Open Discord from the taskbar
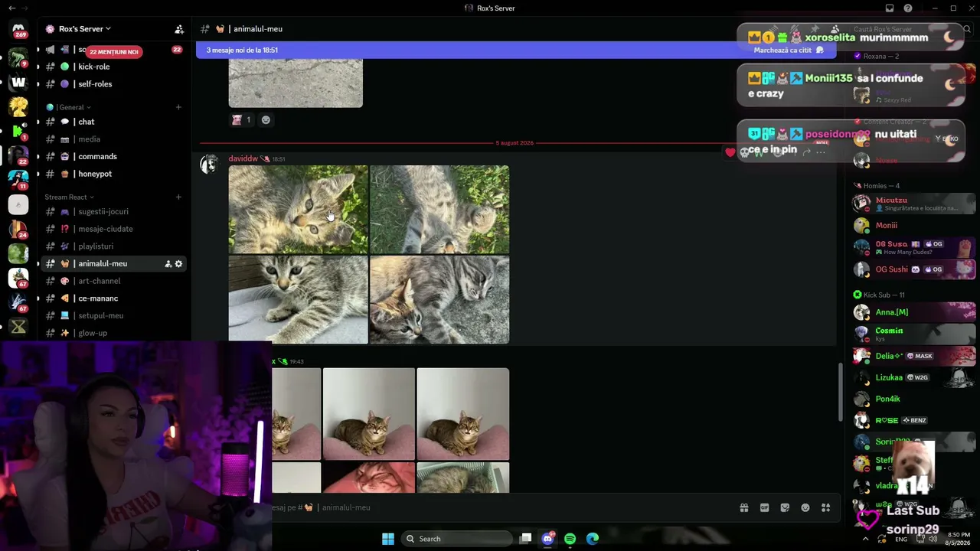Image resolution: width=980 pixels, height=551 pixels. click(547, 539)
